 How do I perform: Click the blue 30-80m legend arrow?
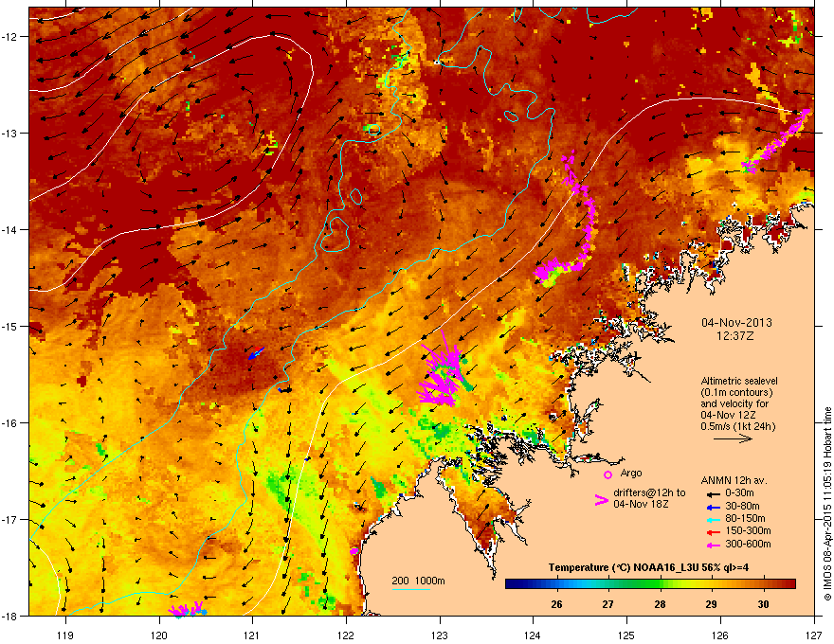713,507
